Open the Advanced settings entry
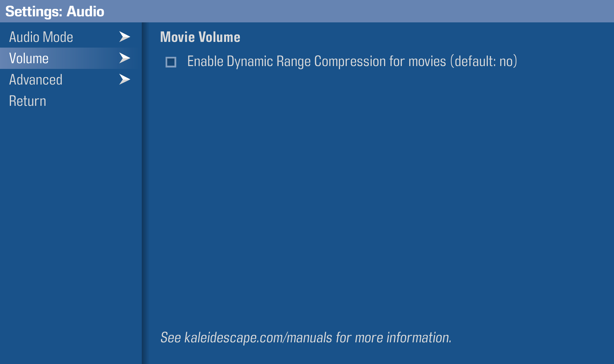The image size is (614, 364). [71, 80]
